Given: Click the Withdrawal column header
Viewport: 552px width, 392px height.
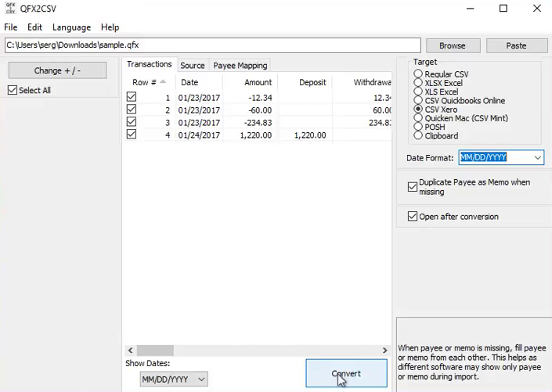Looking at the screenshot, I should tap(362, 82).
